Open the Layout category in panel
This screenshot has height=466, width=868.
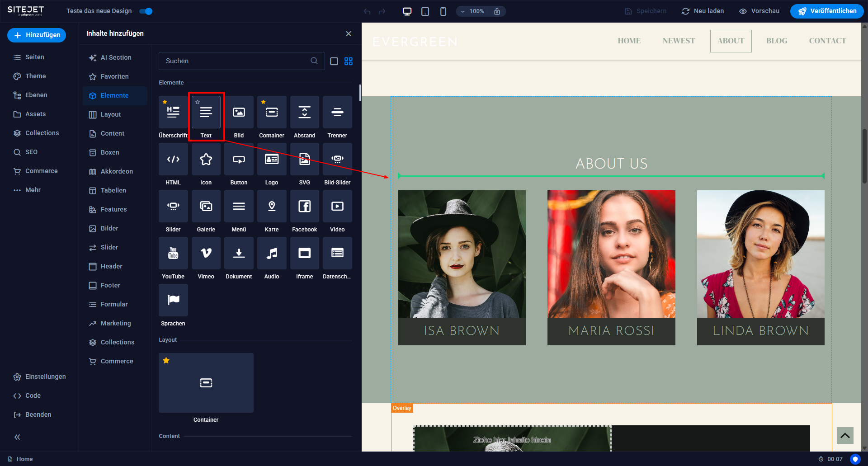pyautogui.click(x=115, y=114)
